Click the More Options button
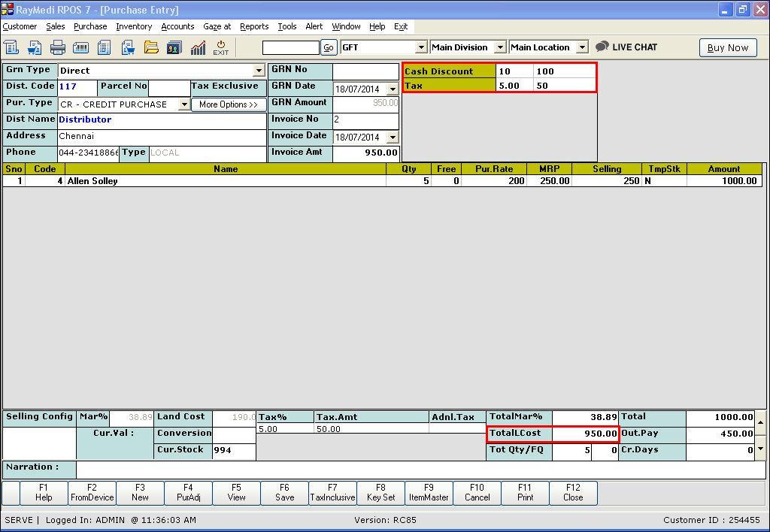770x532 pixels. tap(229, 104)
